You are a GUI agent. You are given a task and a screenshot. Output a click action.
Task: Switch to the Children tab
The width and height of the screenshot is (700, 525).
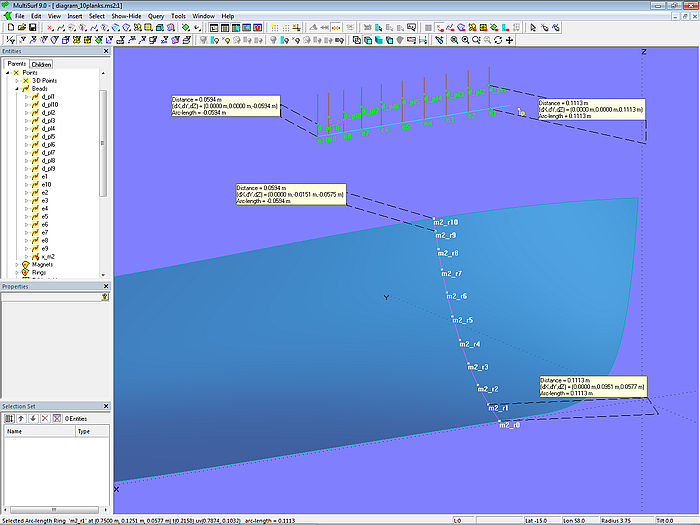coord(42,64)
